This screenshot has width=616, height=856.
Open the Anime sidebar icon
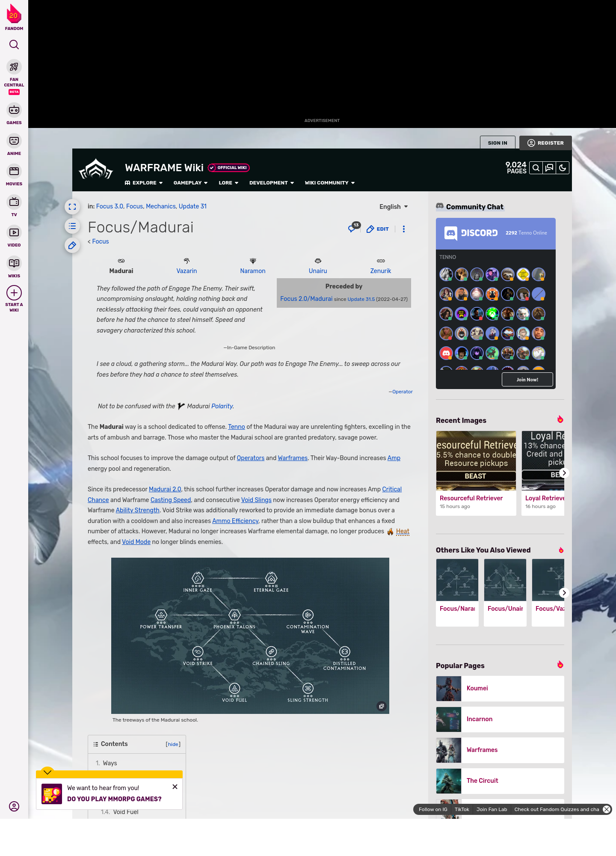click(14, 141)
